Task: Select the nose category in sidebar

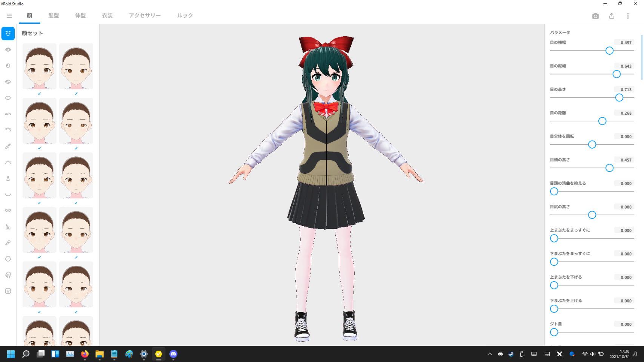Action: [8, 178]
